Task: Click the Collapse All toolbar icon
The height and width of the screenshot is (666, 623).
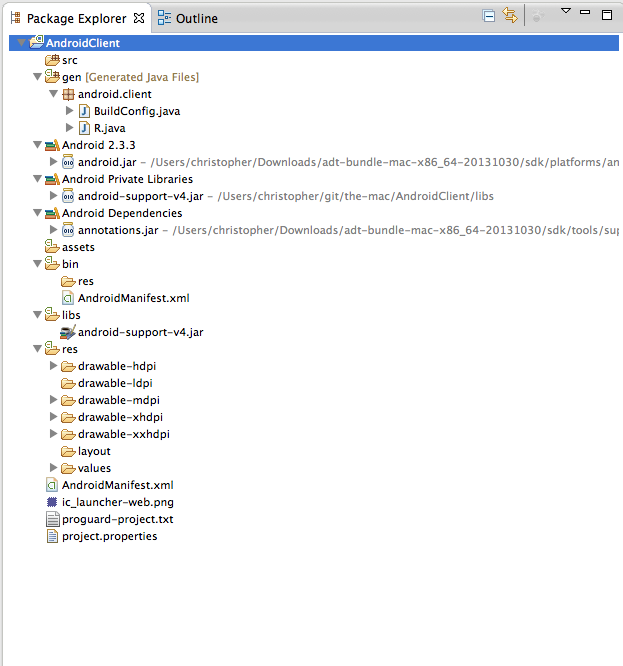Action: [x=489, y=17]
